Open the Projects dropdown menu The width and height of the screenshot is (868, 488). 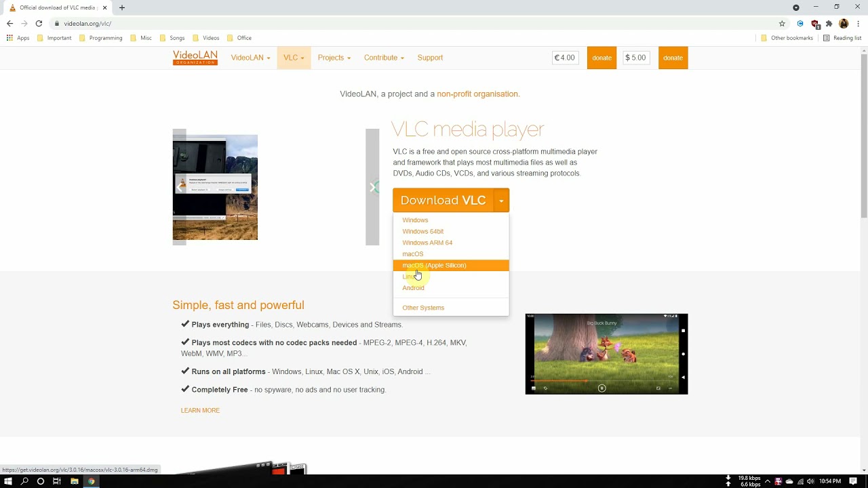point(334,58)
